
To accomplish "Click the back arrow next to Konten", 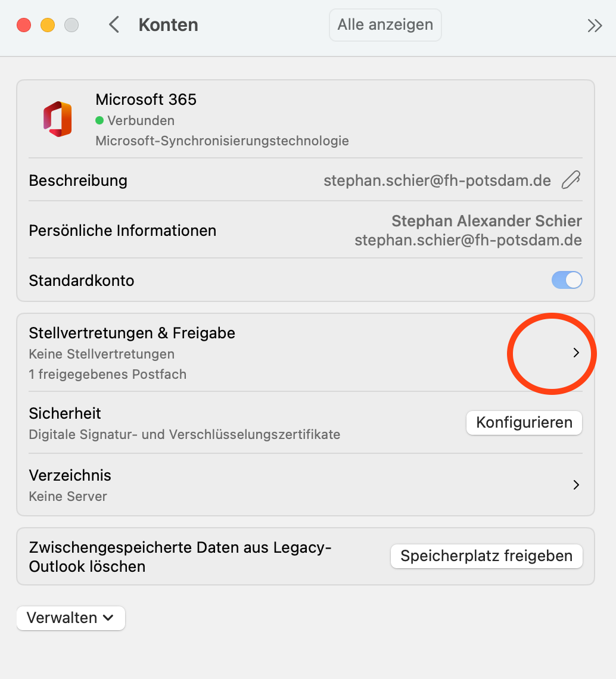I will (x=114, y=25).
